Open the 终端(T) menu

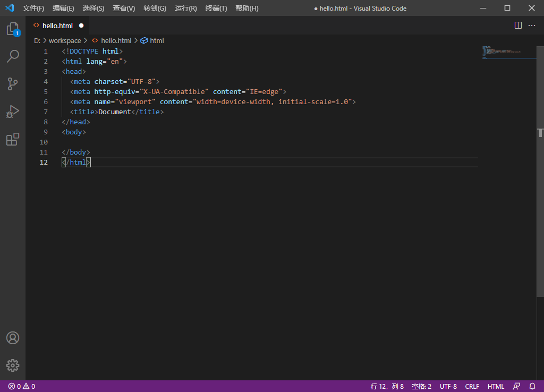pos(216,8)
